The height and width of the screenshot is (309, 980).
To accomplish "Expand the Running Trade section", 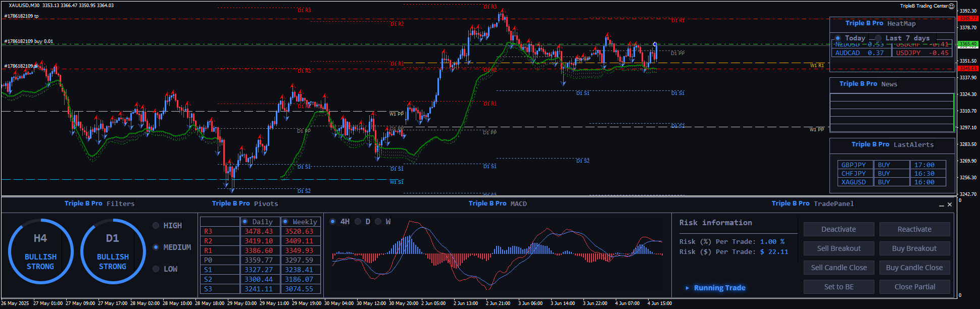I will (688, 288).
